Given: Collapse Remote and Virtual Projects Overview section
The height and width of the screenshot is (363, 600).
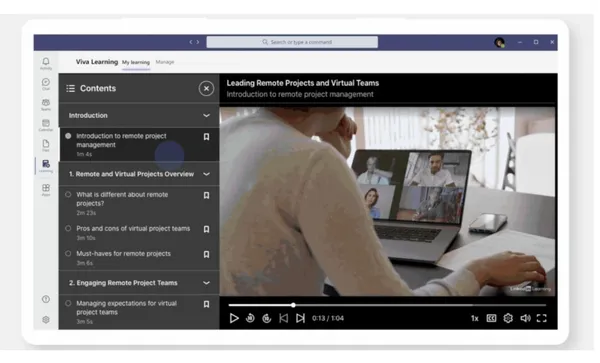Looking at the screenshot, I should (206, 174).
